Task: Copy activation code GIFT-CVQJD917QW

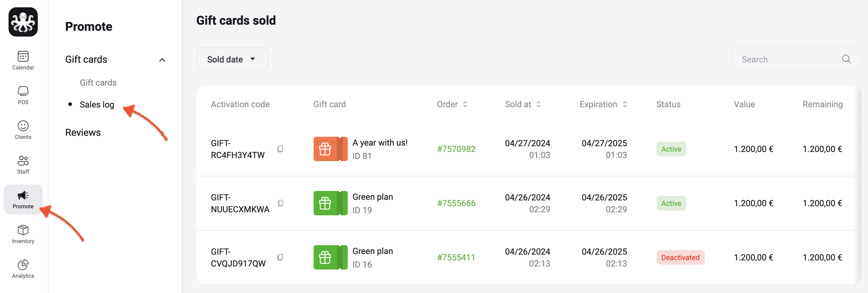Action: [280, 257]
